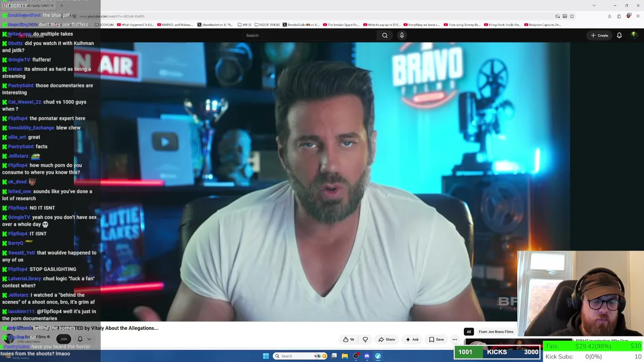Click chat username 'Sensibility_Exchange'
The height and width of the screenshot is (362, 644).
point(31,128)
